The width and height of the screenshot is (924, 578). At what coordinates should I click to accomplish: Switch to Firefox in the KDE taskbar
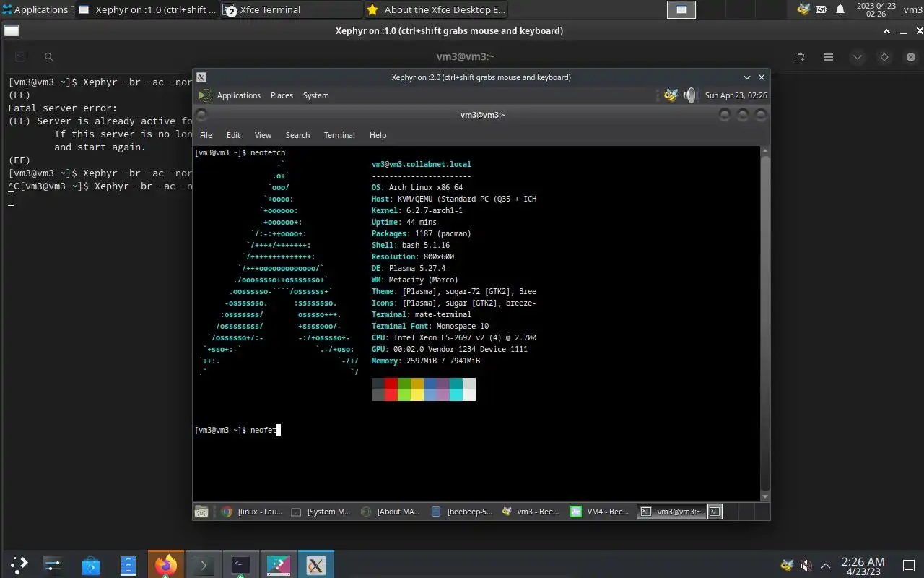tap(166, 564)
